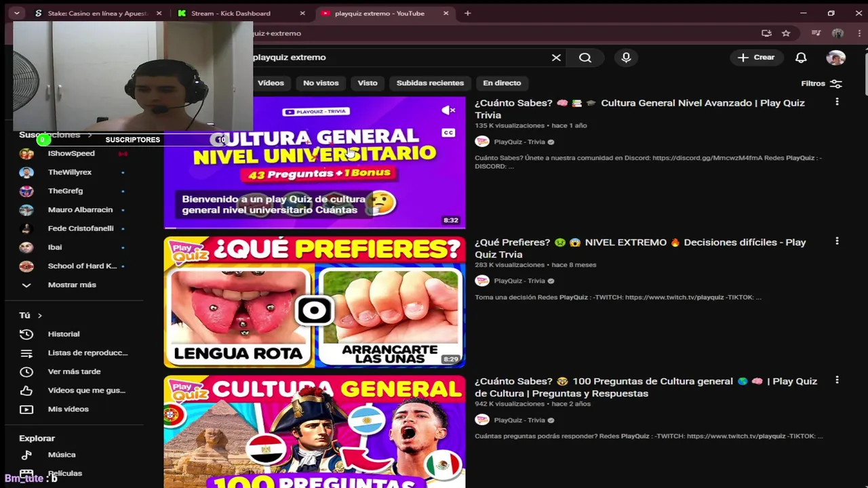Image resolution: width=868 pixels, height=488 pixels.
Task: Expand the Tú section chevron
Action: (39, 315)
